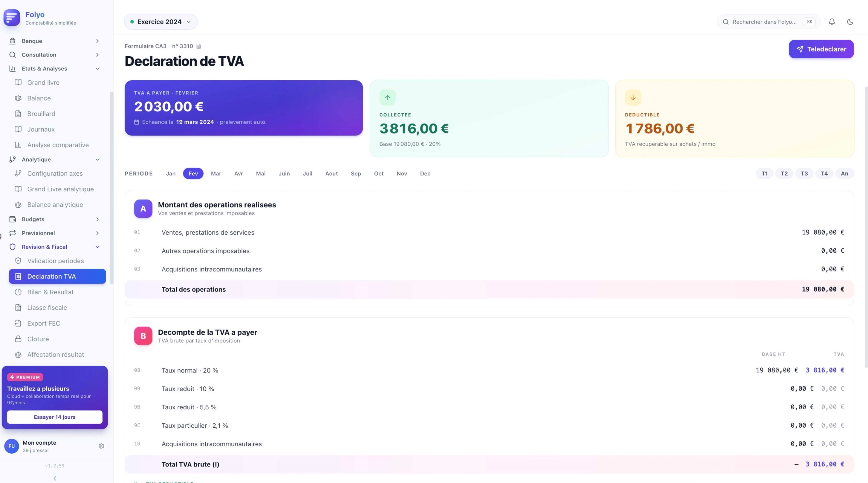868x483 pixels.
Task: Collapse sidebar with bottom chevron arrow
Action: [x=55, y=478]
